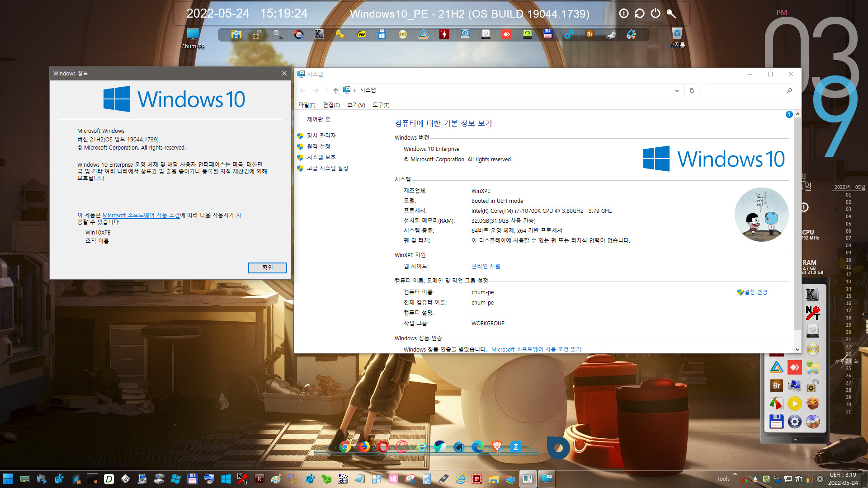
Task: Launch Brave browser from the browser dock
Action: 497,447
